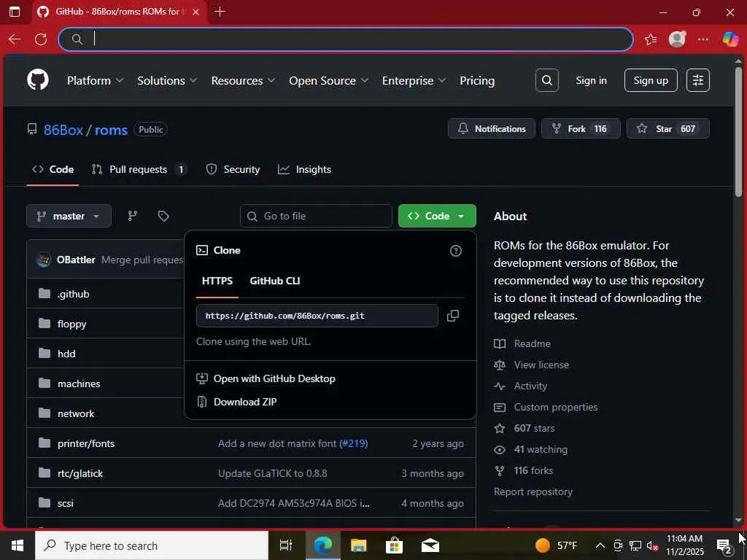View tags via the tag icon
The height and width of the screenshot is (560, 747).
tap(163, 216)
